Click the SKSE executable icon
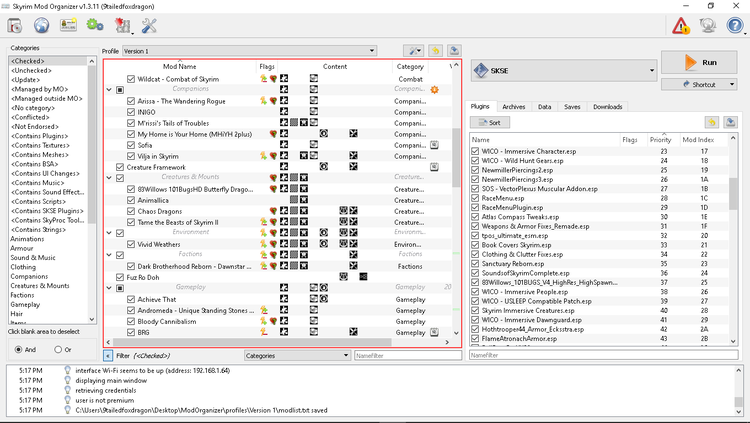The image size is (750, 423). click(x=480, y=71)
